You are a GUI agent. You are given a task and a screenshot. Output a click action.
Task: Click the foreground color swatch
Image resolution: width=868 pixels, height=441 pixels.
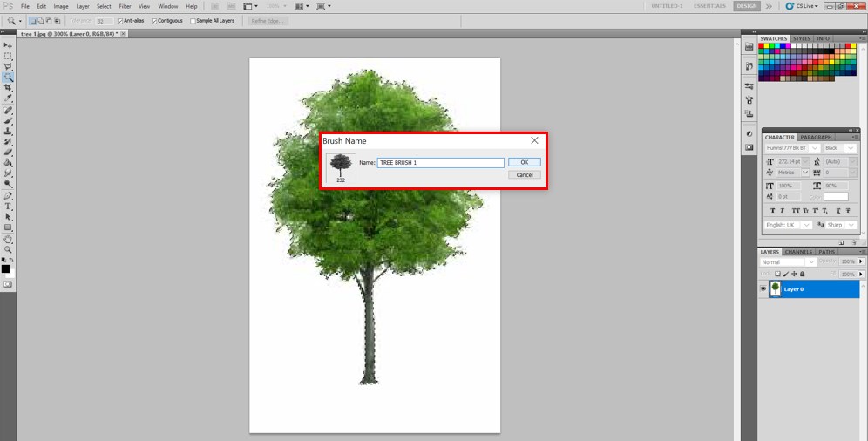pos(5,269)
